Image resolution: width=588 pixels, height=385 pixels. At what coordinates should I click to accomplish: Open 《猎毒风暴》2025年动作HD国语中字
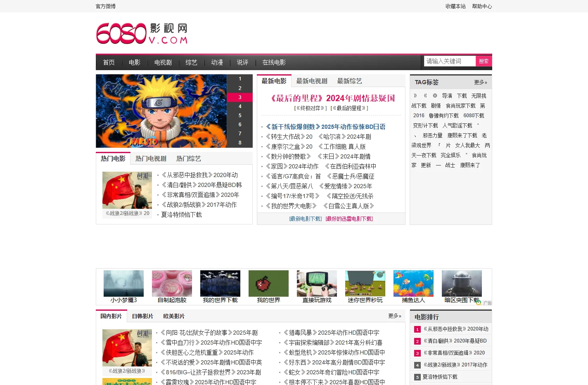(331, 333)
